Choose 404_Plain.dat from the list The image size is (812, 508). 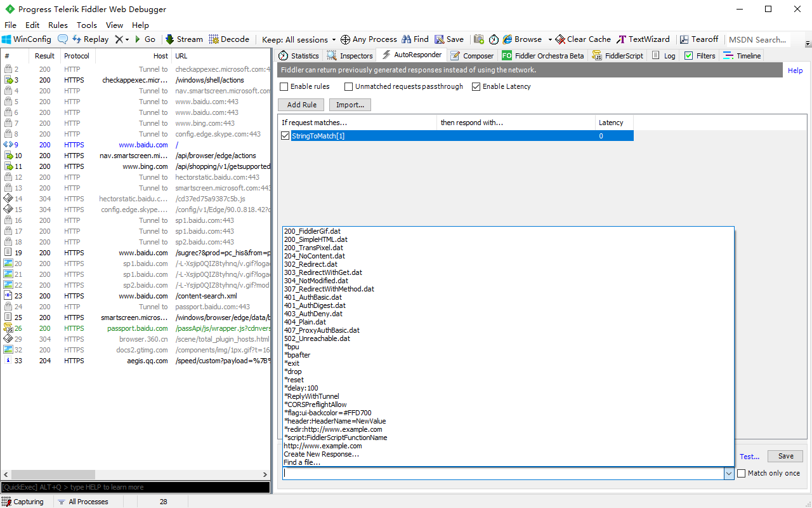(x=305, y=322)
